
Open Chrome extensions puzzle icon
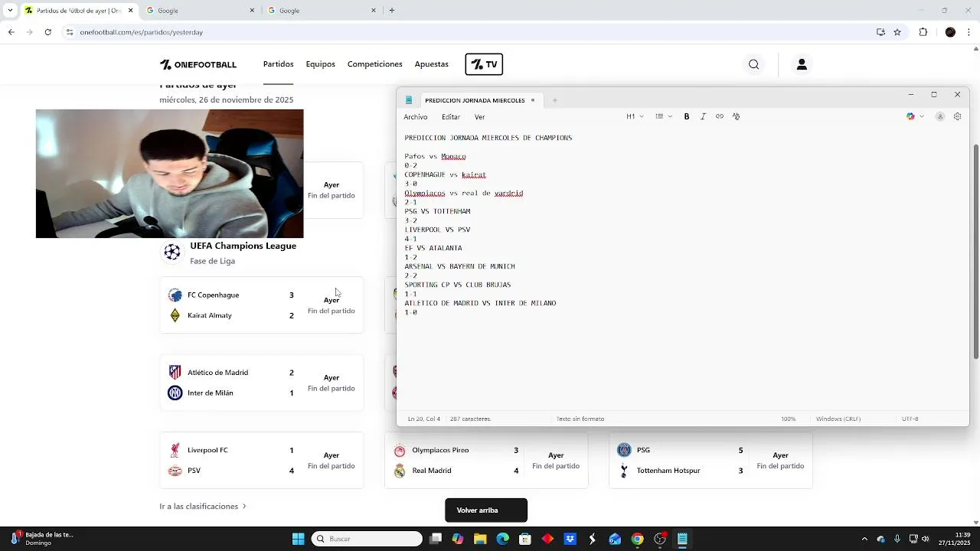pos(923,32)
